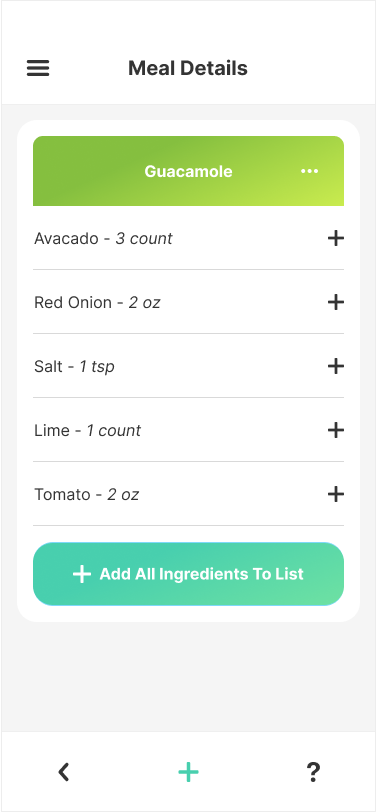Open the Guacamole three-dot options menu
This screenshot has height=812, width=377.
coord(310,171)
